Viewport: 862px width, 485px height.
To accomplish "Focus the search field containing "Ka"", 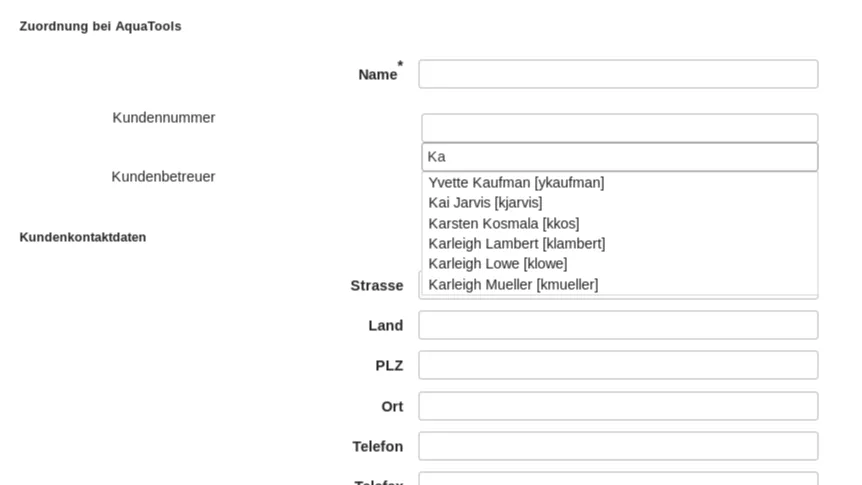I will point(619,157).
